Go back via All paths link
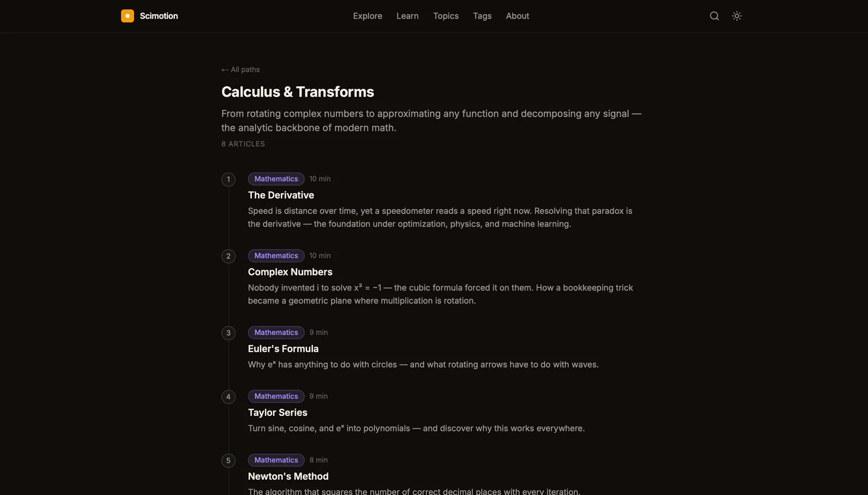 tap(240, 69)
